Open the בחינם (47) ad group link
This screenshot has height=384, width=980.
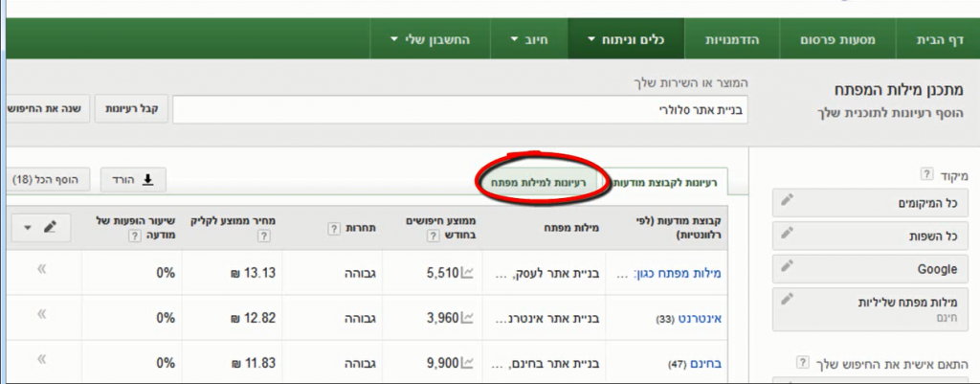(705, 363)
